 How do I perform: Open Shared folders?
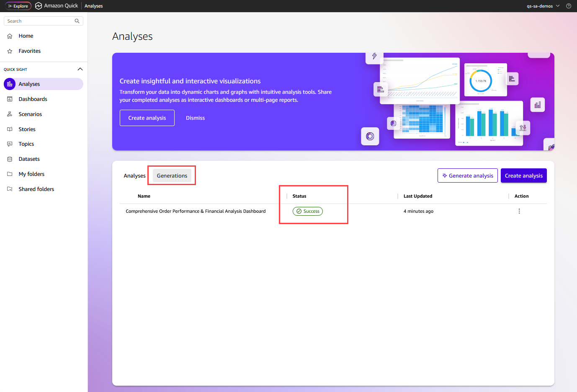pyautogui.click(x=36, y=189)
